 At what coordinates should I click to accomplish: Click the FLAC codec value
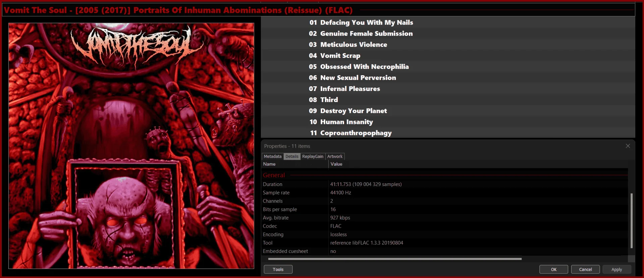click(336, 226)
